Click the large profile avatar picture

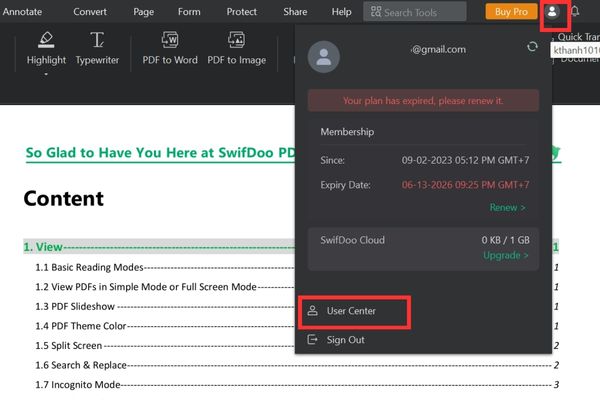pos(324,57)
